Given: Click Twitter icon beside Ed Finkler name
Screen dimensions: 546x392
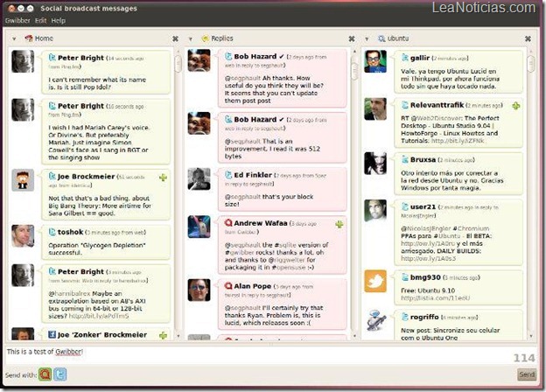Looking at the screenshot, I should coord(228,175).
